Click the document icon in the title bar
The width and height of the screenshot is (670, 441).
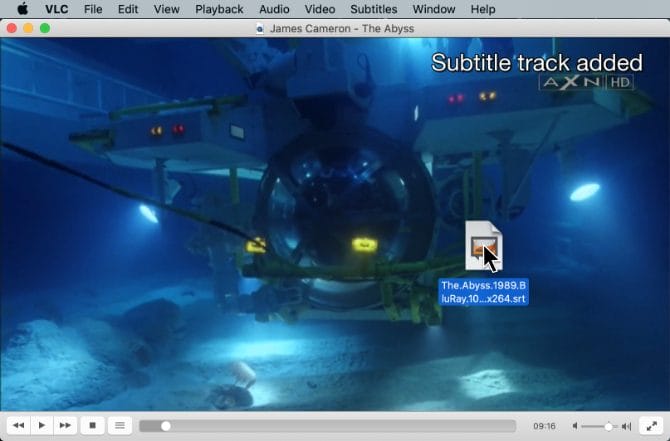pos(262,28)
